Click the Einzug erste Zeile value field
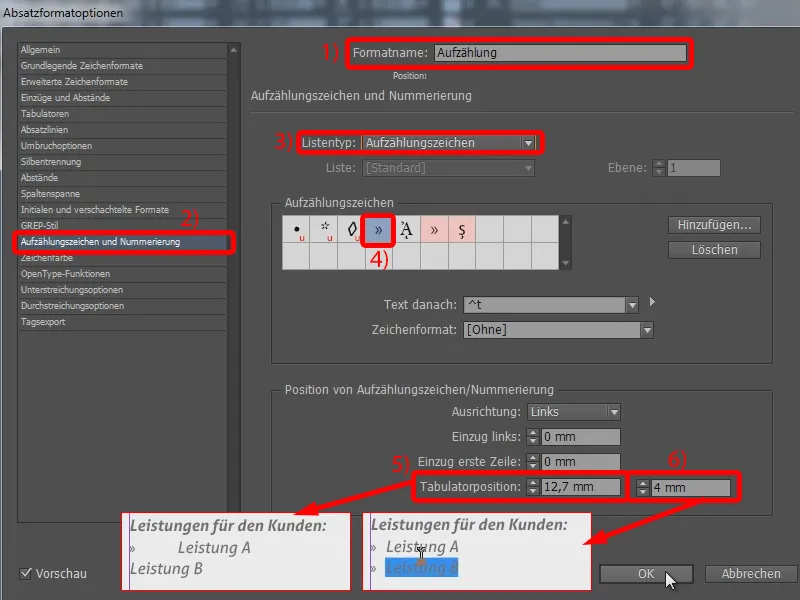 [x=581, y=462]
